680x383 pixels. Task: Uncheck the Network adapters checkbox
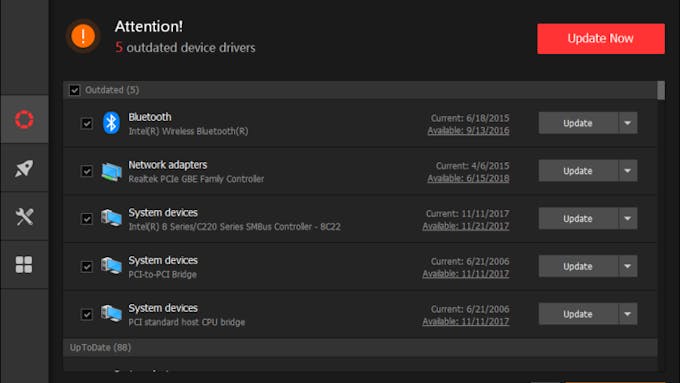[87, 171]
